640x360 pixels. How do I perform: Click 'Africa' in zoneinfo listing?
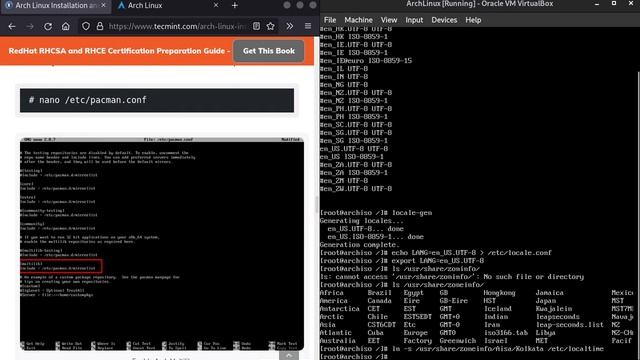331,293
